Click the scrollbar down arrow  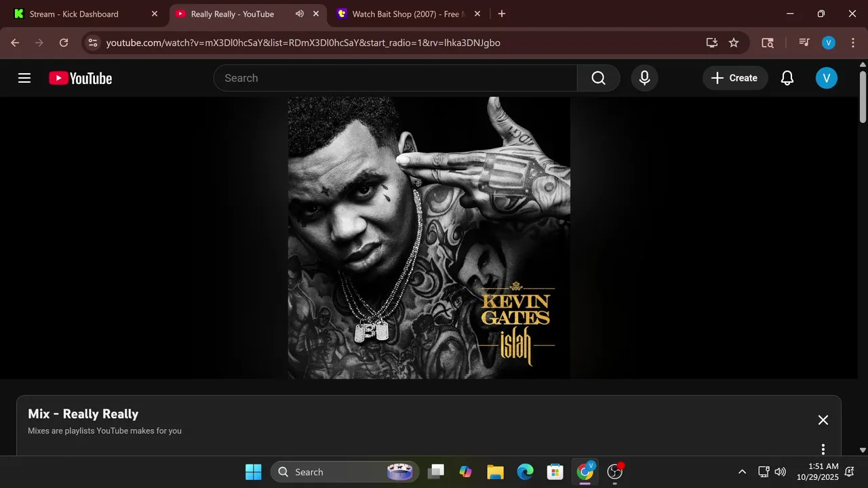(863, 449)
